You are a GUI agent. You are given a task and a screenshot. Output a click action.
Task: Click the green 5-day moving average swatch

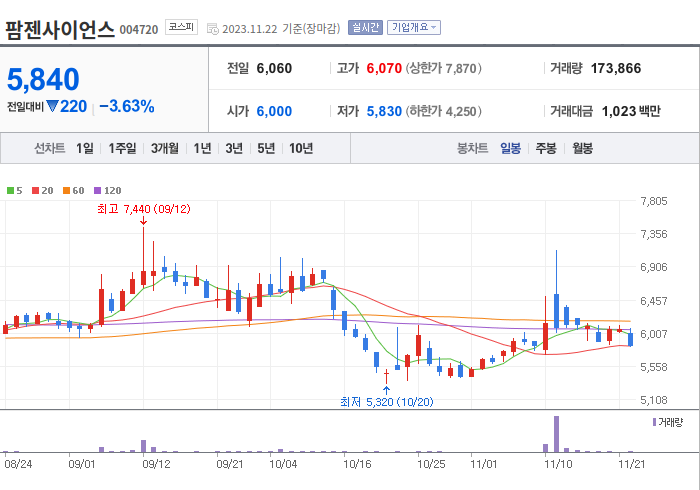[10, 191]
